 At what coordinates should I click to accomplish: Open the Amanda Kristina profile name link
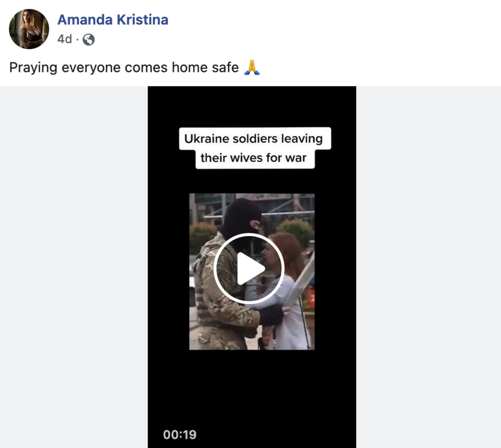pyautogui.click(x=113, y=20)
